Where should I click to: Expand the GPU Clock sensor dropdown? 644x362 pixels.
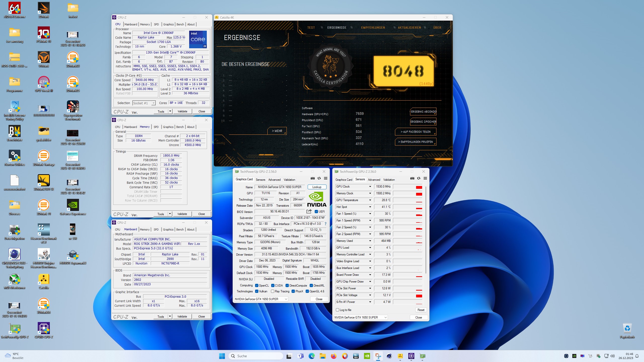(x=370, y=187)
